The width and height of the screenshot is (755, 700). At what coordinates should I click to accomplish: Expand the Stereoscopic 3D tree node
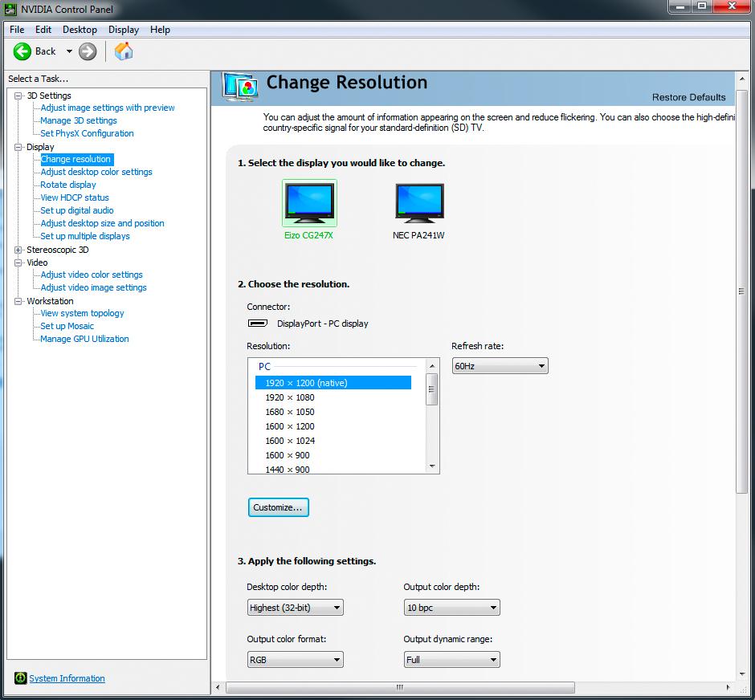[18, 250]
